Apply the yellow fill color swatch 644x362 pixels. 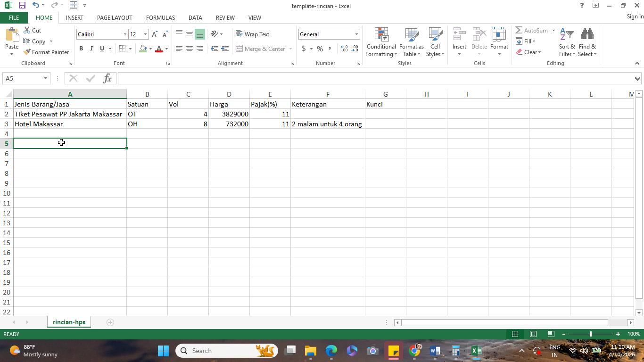coord(143,49)
